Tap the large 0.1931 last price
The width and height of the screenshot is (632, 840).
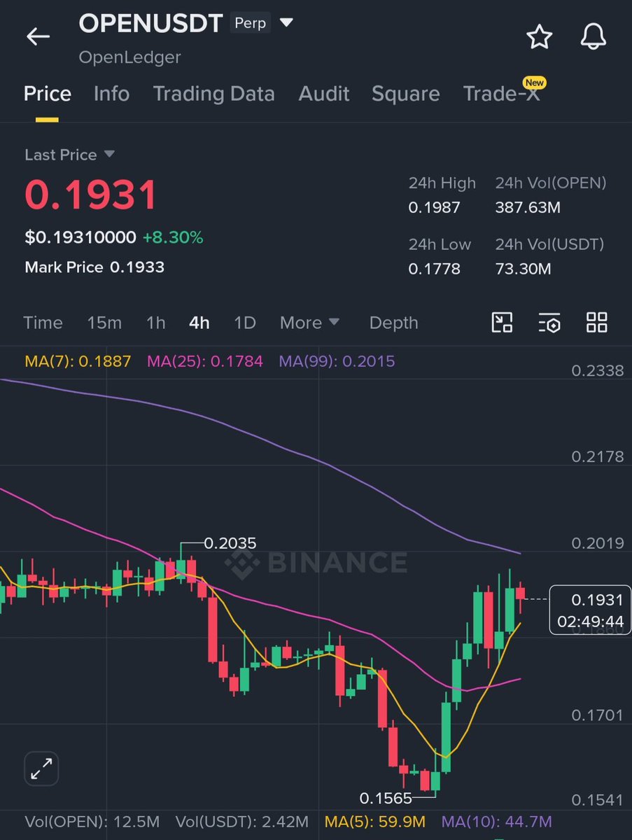(91, 195)
